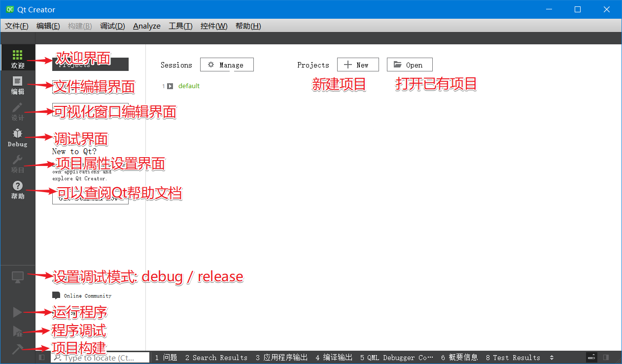This screenshot has width=622, height=364.
Task: Click the Sessions heading text
Action: click(x=176, y=65)
